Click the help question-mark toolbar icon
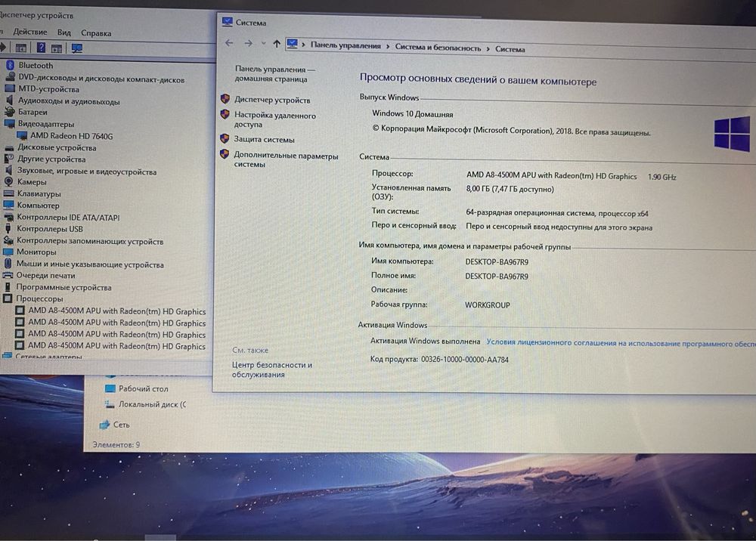This screenshot has height=541, width=756. 41,48
